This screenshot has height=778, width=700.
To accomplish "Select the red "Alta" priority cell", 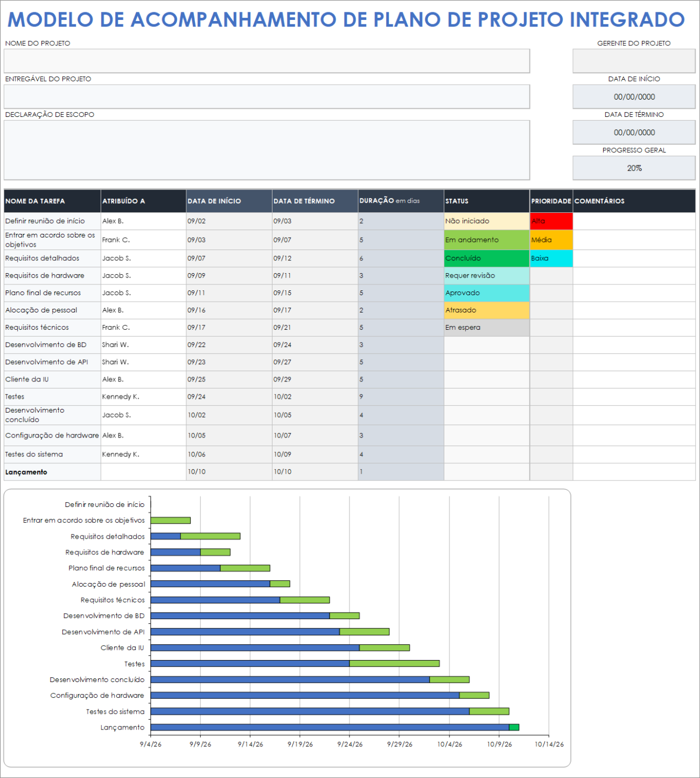I will click(551, 220).
